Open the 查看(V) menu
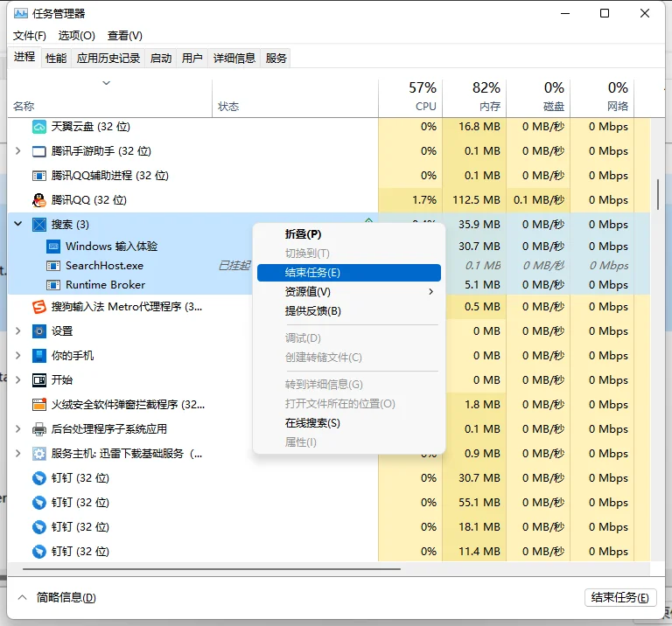This screenshot has width=672, height=626. point(125,36)
